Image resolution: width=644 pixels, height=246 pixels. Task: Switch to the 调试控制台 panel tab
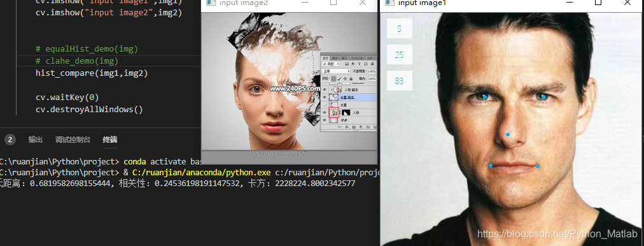(x=73, y=140)
